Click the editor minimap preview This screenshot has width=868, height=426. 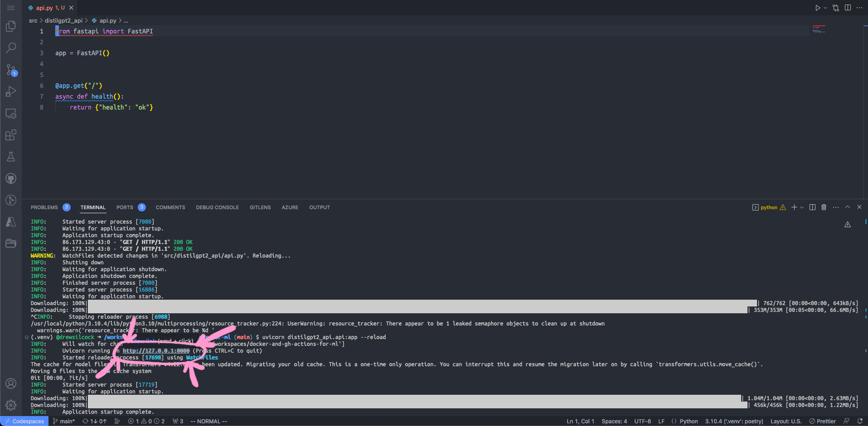click(x=819, y=30)
